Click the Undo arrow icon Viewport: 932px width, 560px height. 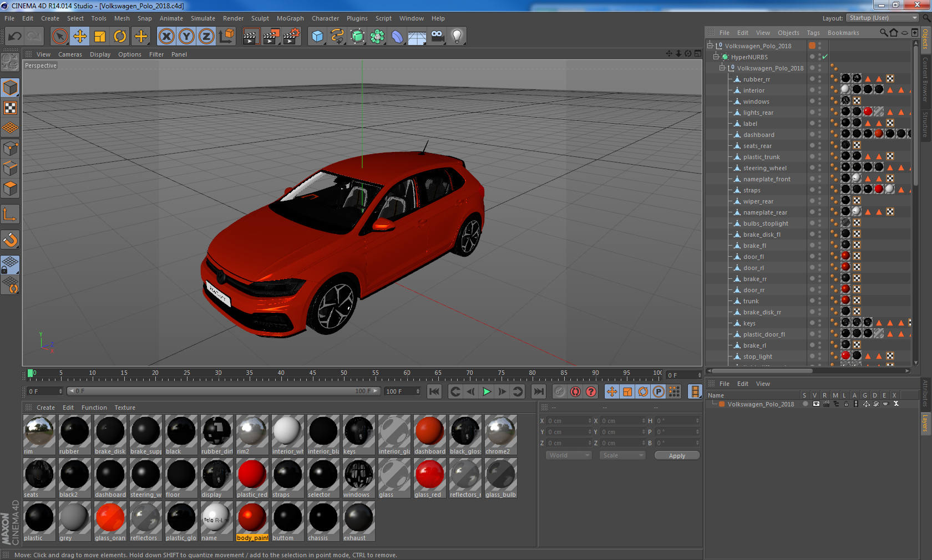[14, 37]
